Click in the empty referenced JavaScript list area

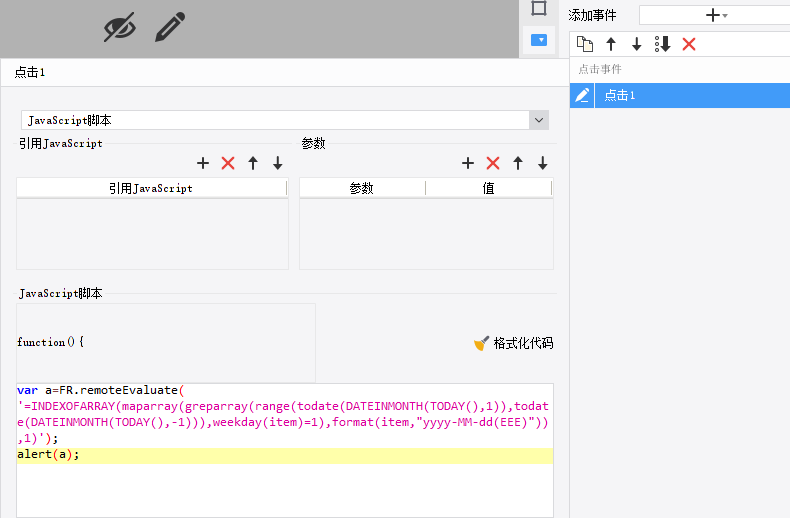point(152,234)
